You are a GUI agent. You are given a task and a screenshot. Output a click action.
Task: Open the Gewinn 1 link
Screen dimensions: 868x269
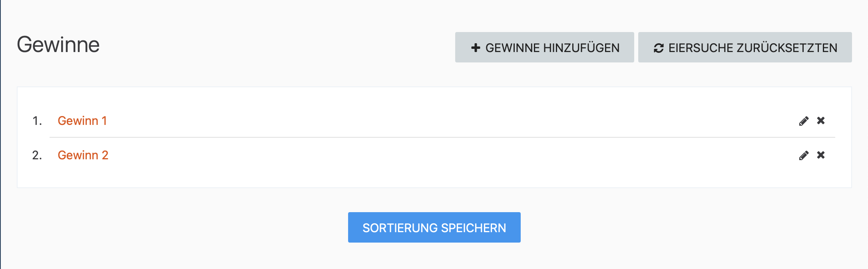(82, 120)
